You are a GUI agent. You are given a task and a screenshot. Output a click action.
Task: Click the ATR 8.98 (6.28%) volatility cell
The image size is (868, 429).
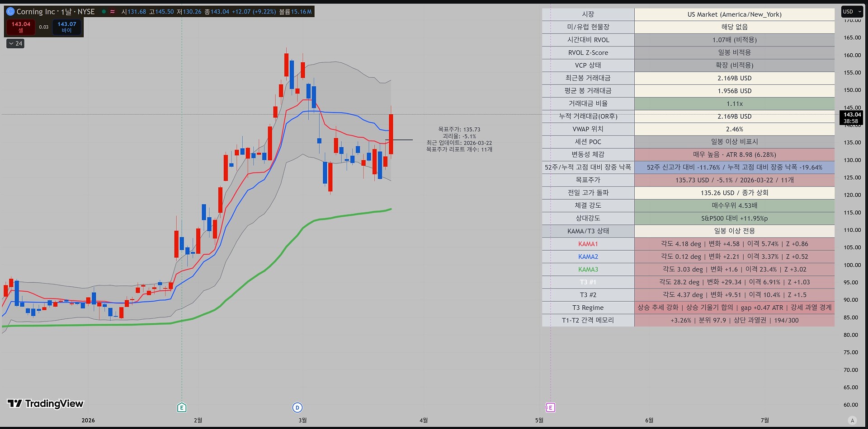[x=734, y=154]
